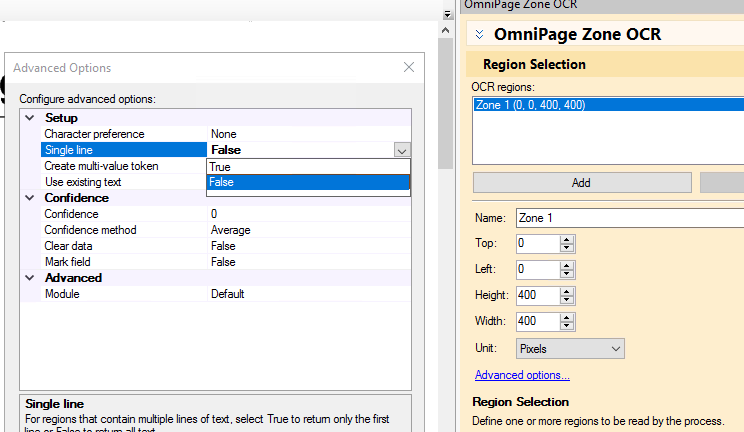
Task: Choose True in Single line dropdown list
Action: [308, 167]
